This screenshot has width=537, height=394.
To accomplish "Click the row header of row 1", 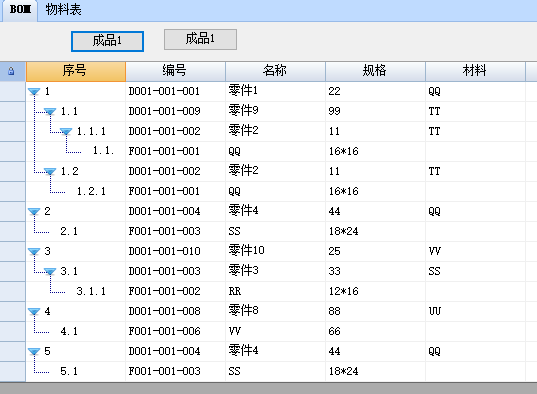I will 13,91.
